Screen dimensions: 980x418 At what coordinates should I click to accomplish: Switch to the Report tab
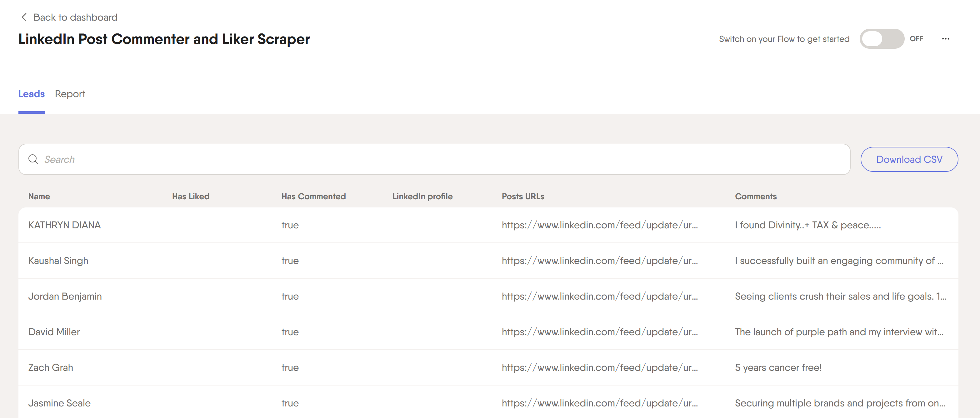tap(70, 94)
